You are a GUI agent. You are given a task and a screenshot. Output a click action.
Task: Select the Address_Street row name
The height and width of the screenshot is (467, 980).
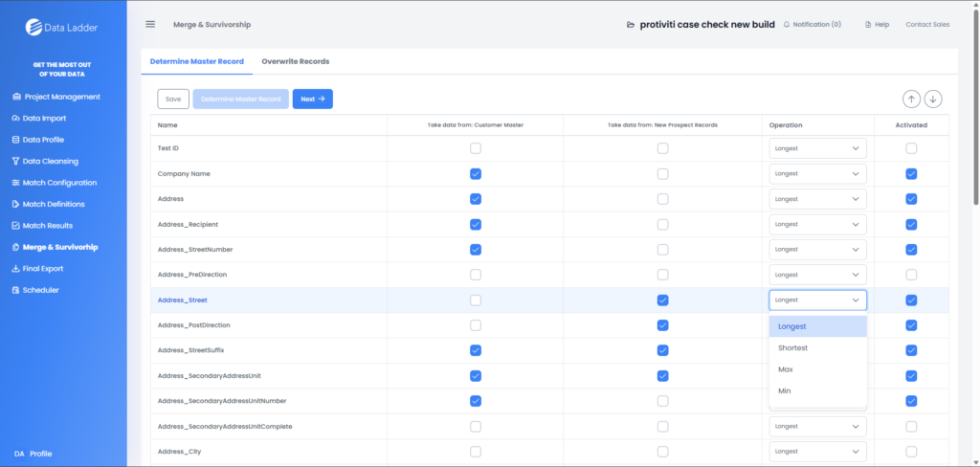[x=183, y=300]
